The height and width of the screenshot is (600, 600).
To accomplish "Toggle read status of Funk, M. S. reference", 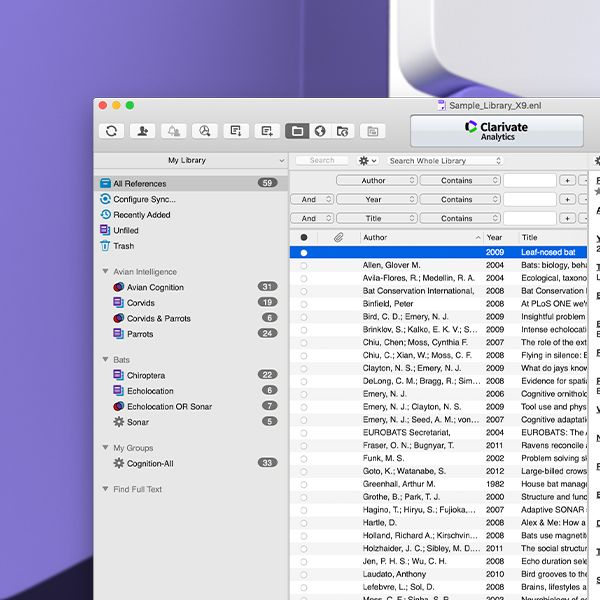I will pyautogui.click(x=304, y=459).
